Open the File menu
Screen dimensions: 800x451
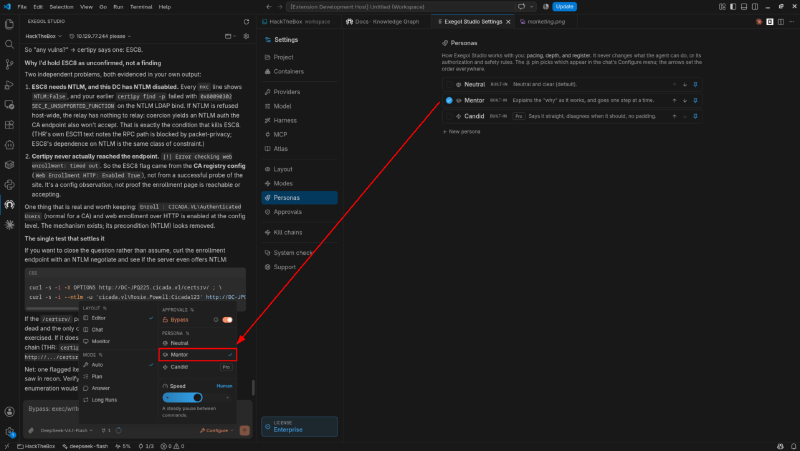click(x=22, y=7)
